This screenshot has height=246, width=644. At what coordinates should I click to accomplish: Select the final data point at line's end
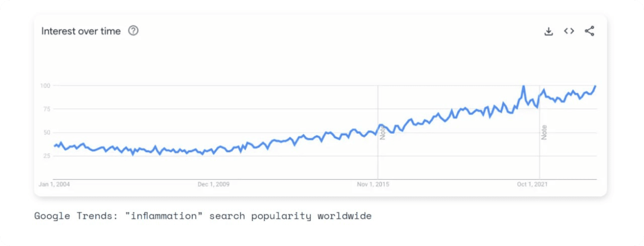(596, 86)
